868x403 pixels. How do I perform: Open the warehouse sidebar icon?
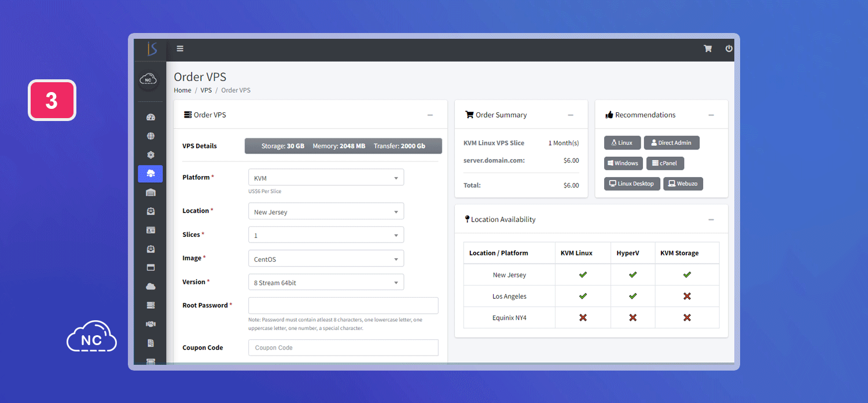point(151,193)
